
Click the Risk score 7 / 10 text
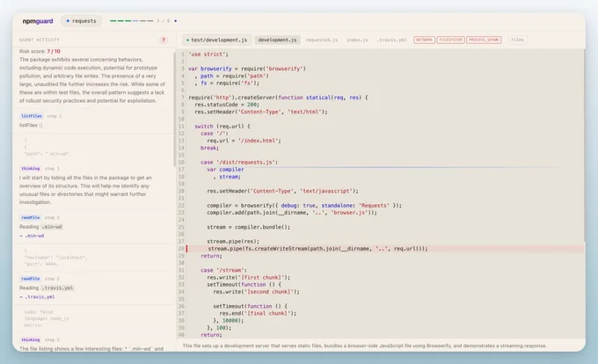pyautogui.click(x=40, y=51)
